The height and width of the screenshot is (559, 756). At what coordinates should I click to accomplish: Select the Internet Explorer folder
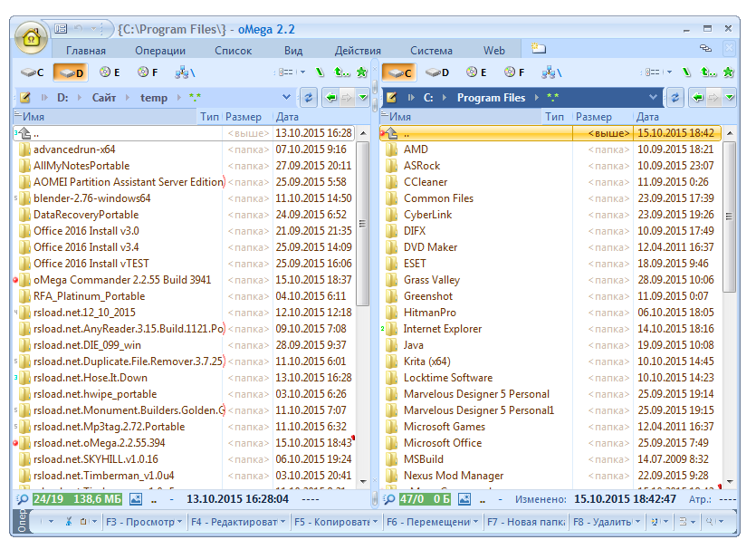pyautogui.click(x=442, y=329)
